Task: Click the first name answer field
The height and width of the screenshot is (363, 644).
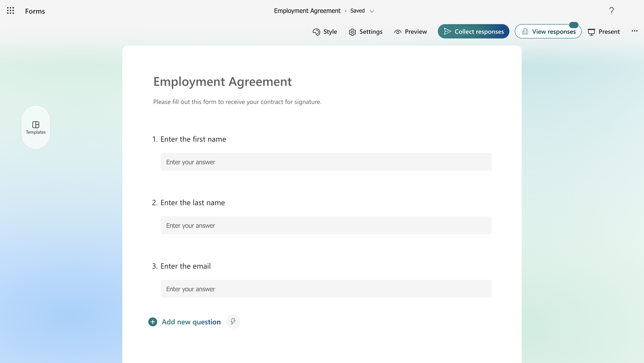Action: pyautogui.click(x=326, y=162)
